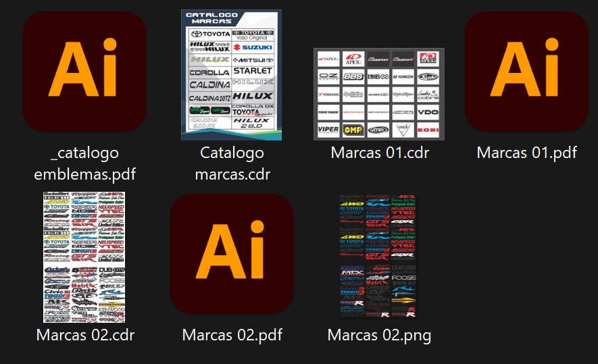
Task: Click the yellow OMP logo in Marcas 01.cdr
Action: [353, 129]
